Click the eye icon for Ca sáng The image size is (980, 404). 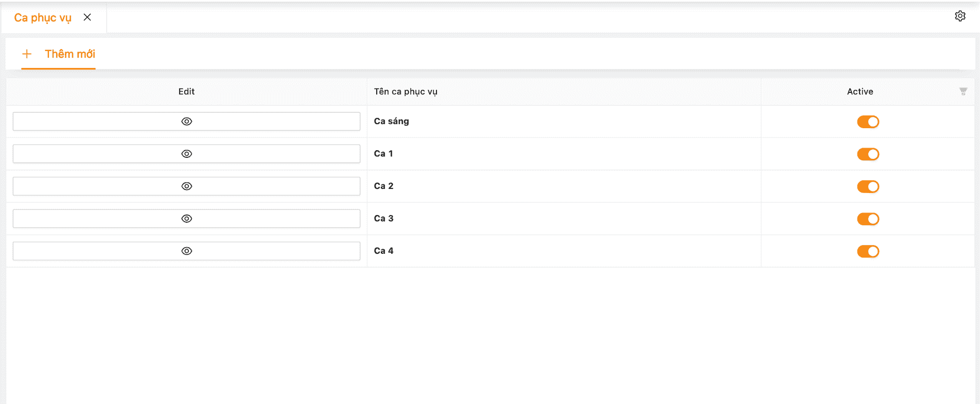point(187,122)
